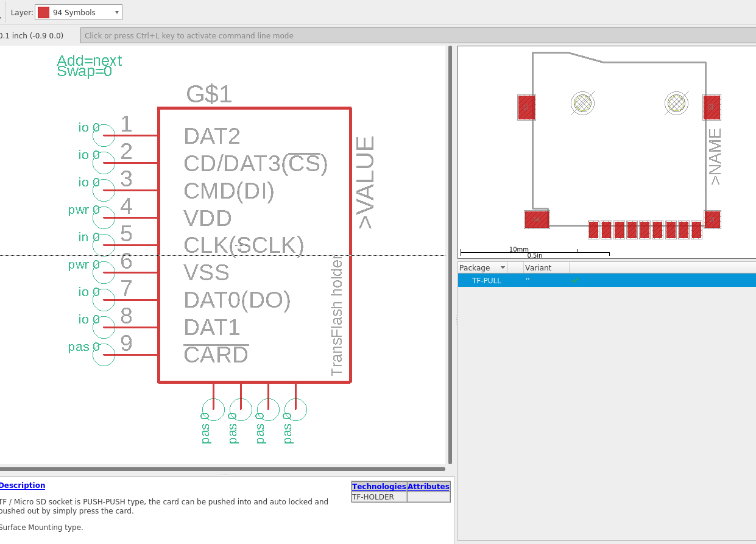This screenshot has height=544, width=756.
Task: Click the Swap=0 gate property text
Action: coord(85,71)
